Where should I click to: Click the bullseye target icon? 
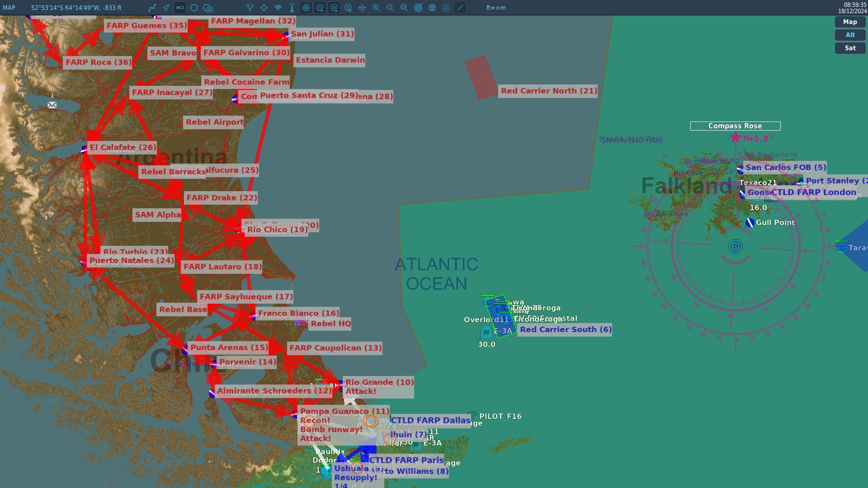click(418, 8)
